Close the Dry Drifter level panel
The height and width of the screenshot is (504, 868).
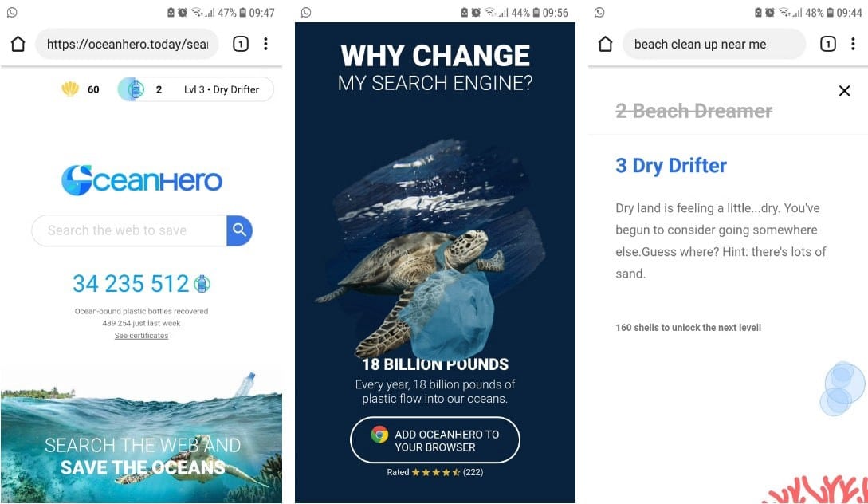[x=844, y=90]
